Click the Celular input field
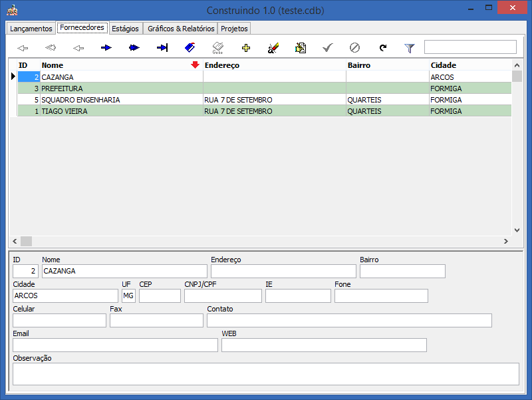Image resolution: width=532 pixels, height=400 pixels. (x=59, y=321)
